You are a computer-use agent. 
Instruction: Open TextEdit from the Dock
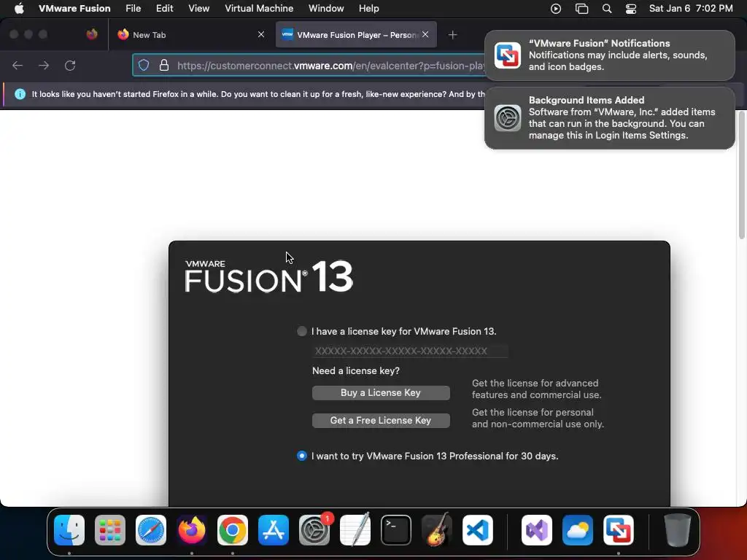(x=355, y=530)
